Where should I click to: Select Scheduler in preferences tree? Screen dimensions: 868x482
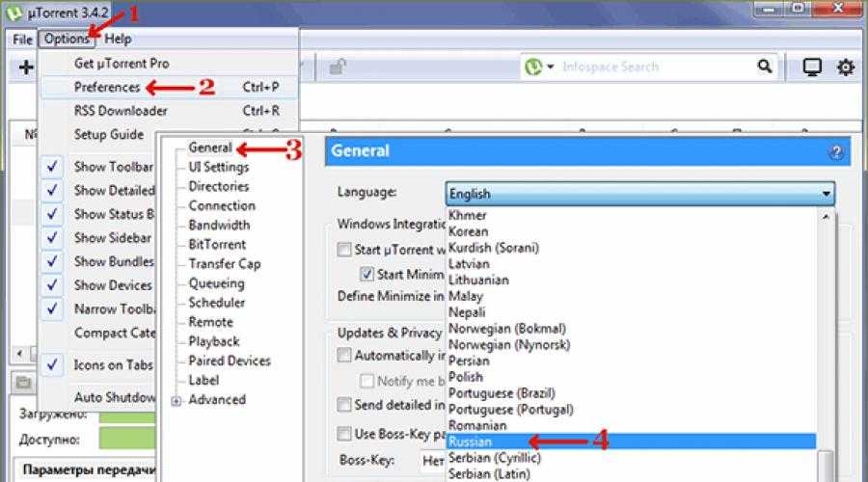[x=216, y=303]
